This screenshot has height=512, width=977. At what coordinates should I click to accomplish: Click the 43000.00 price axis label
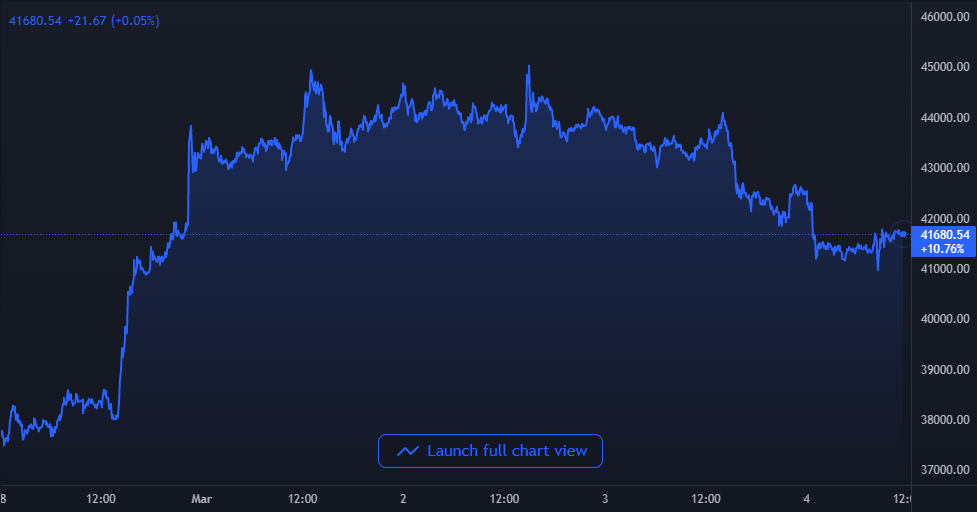[x=943, y=168]
